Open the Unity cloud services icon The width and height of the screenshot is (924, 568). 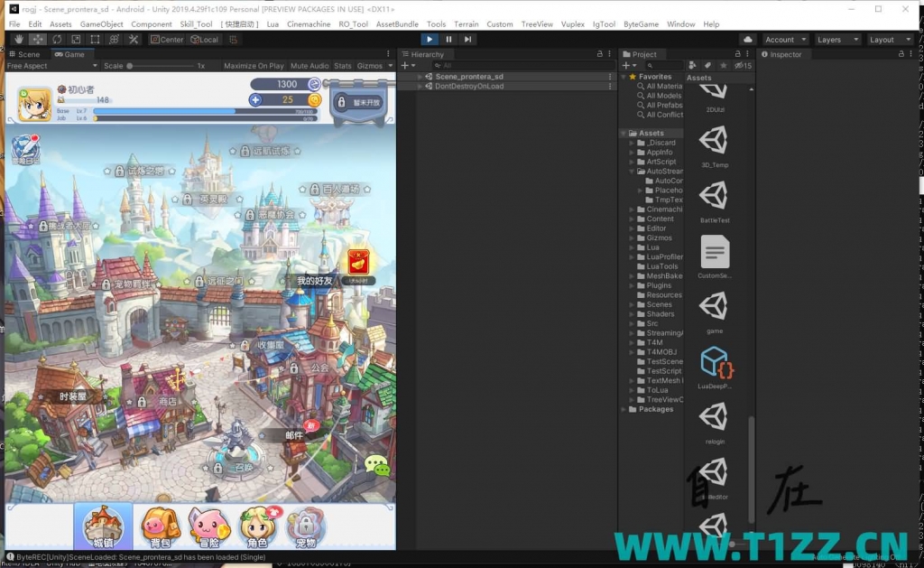747,40
